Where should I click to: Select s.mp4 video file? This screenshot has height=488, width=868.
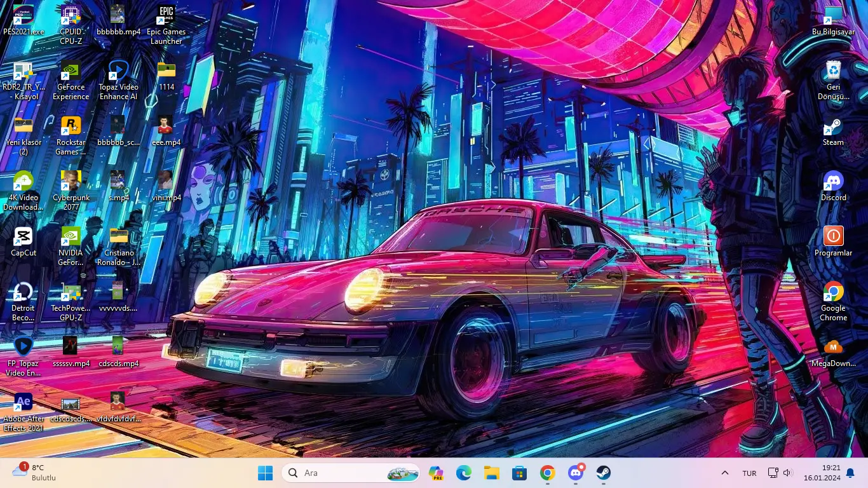(118, 186)
